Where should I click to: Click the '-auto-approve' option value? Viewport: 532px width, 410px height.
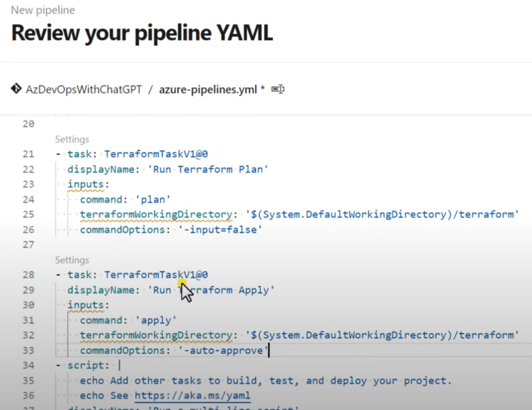(223, 351)
